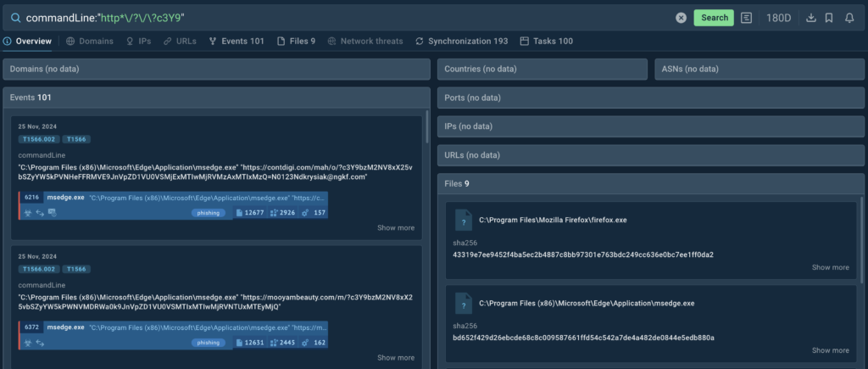
Task: Select the Synchronization 193 tab
Action: point(462,41)
